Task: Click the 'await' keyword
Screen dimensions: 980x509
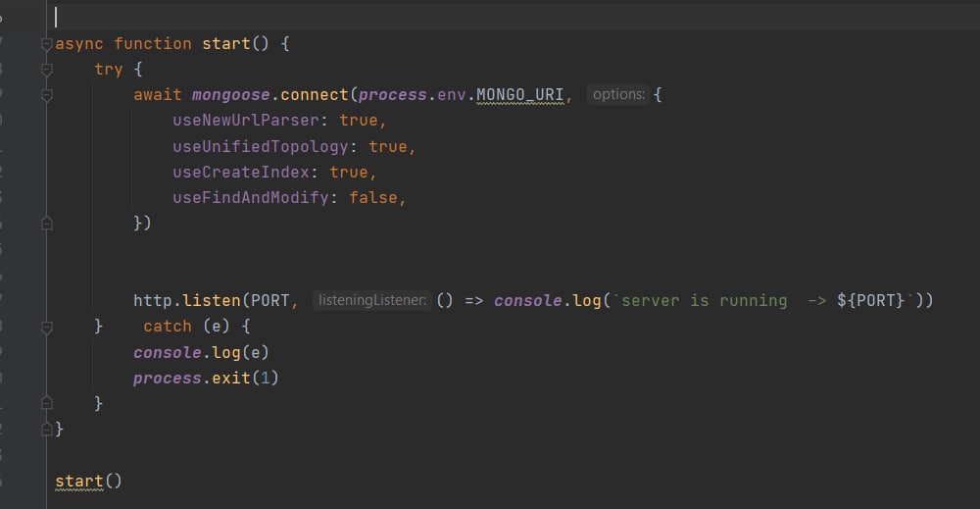Action: [158, 95]
